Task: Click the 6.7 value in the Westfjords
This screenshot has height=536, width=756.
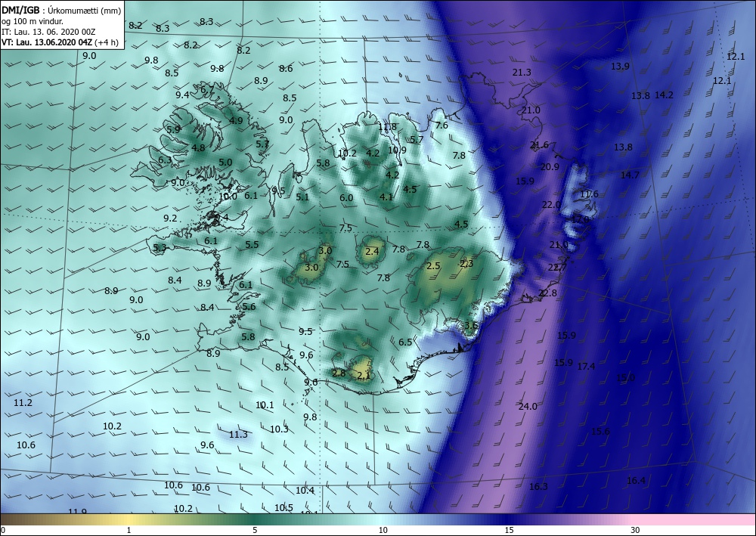Action: [x=207, y=89]
